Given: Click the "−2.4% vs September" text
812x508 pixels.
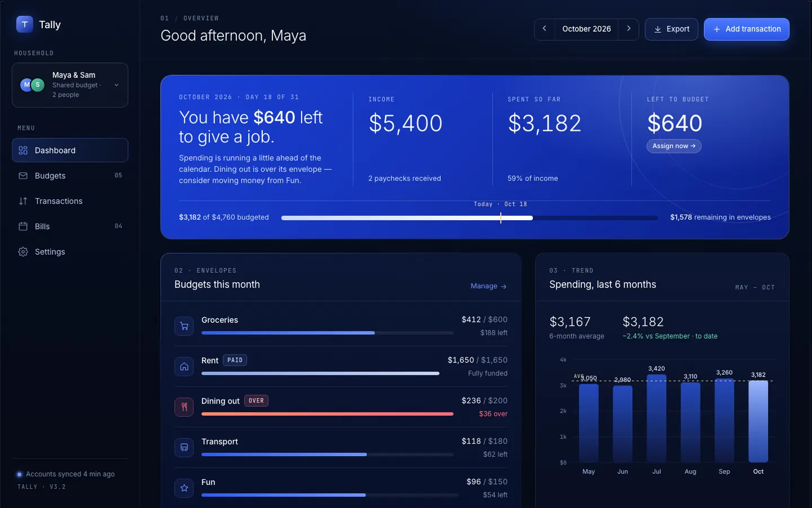Looking at the screenshot, I should pos(656,336).
